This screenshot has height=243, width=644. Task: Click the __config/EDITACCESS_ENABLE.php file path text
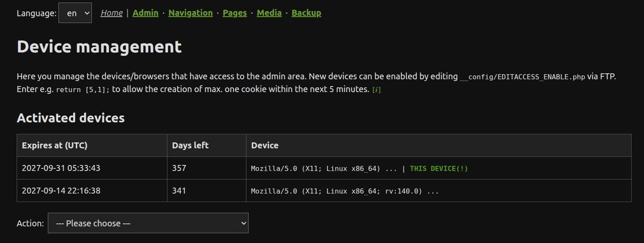[x=522, y=77]
